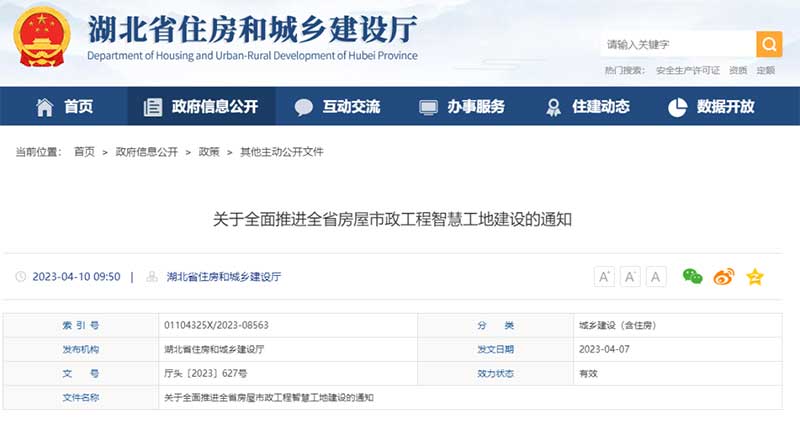Image resolution: width=800 pixels, height=430 pixels.
Task: Increase font size with A+ button
Action: 604,277
